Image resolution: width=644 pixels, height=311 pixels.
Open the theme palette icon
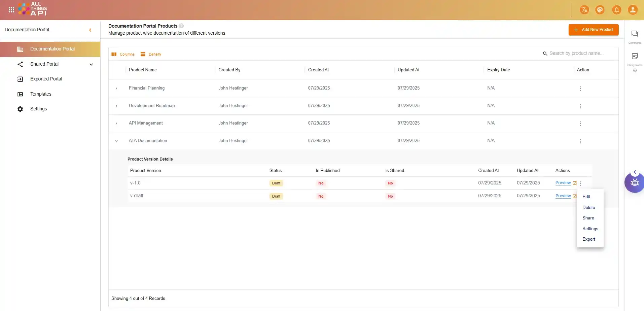[x=600, y=10]
